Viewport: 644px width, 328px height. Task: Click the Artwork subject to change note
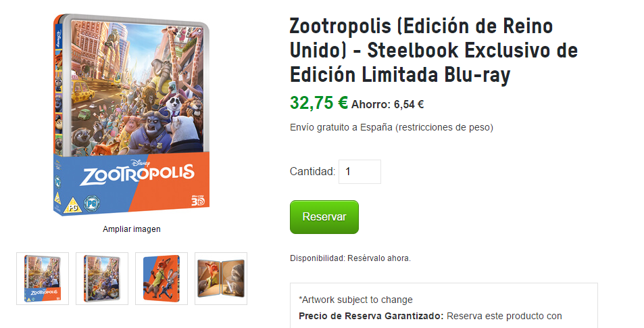pyautogui.click(x=355, y=300)
